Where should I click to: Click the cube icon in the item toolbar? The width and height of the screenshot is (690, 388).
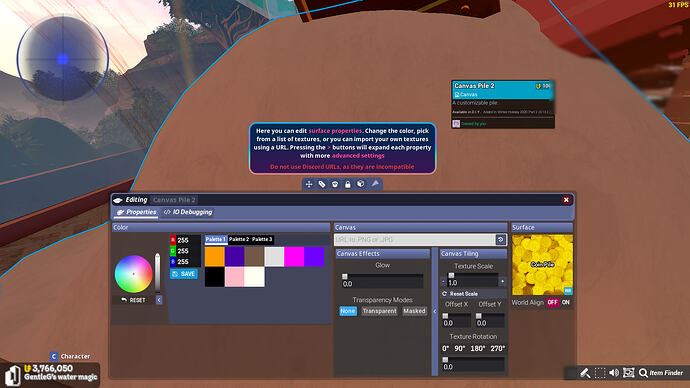coord(360,184)
